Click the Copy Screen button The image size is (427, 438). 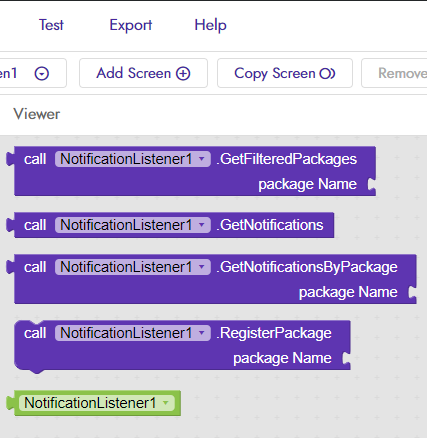point(285,73)
